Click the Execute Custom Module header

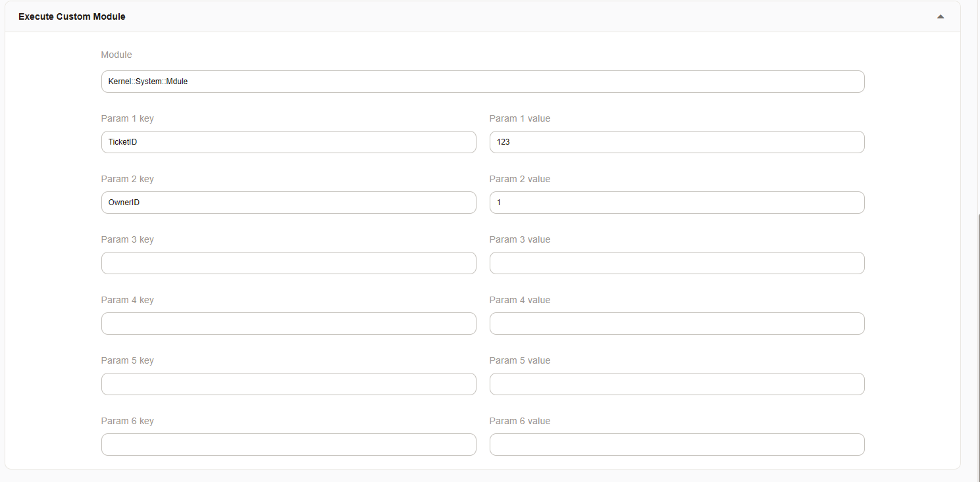[72, 16]
